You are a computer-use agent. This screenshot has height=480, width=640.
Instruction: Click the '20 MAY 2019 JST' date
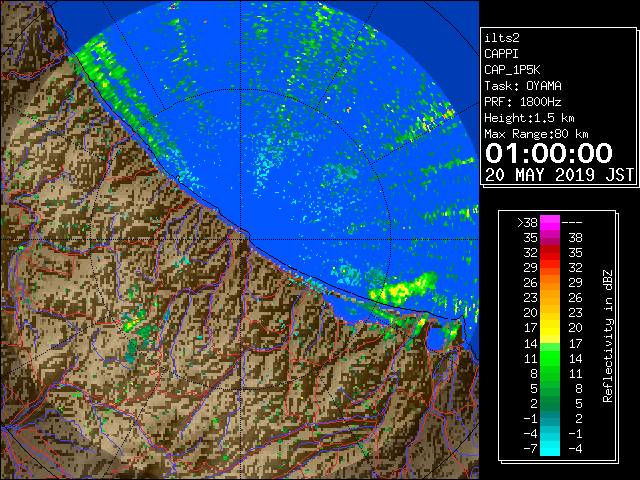(559, 175)
